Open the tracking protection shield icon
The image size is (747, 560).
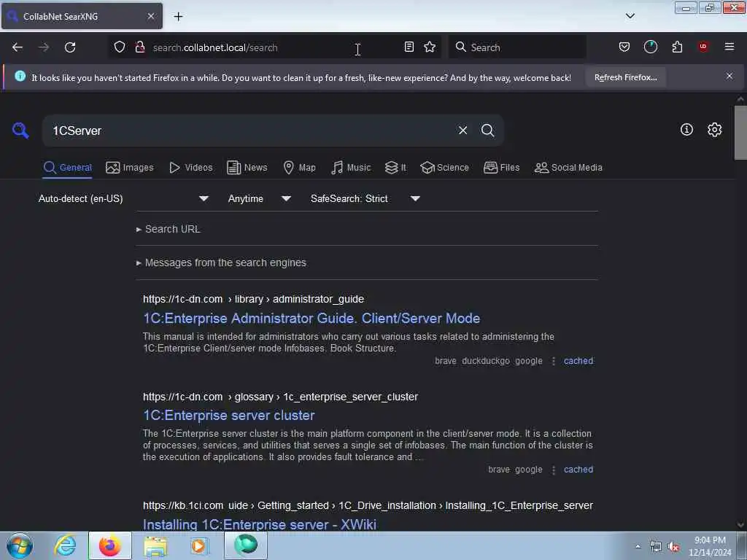[120, 47]
